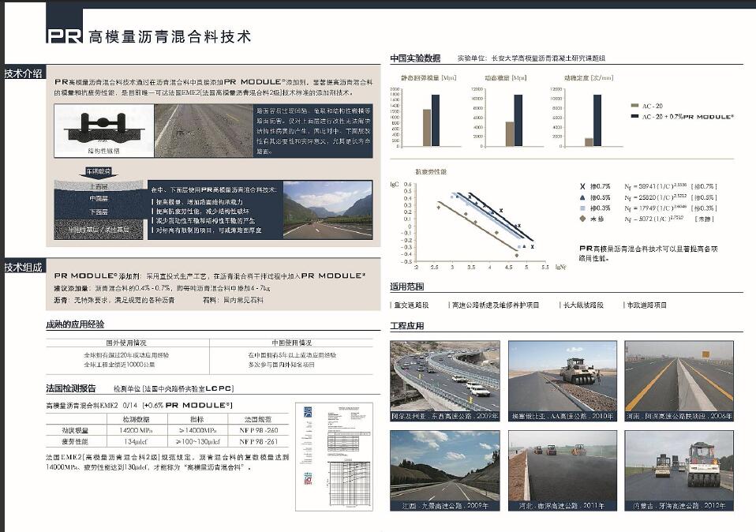Click the Nf = 38941 formula line
Screen dimensions: 756x532
pyautogui.click(x=671, y=186)
